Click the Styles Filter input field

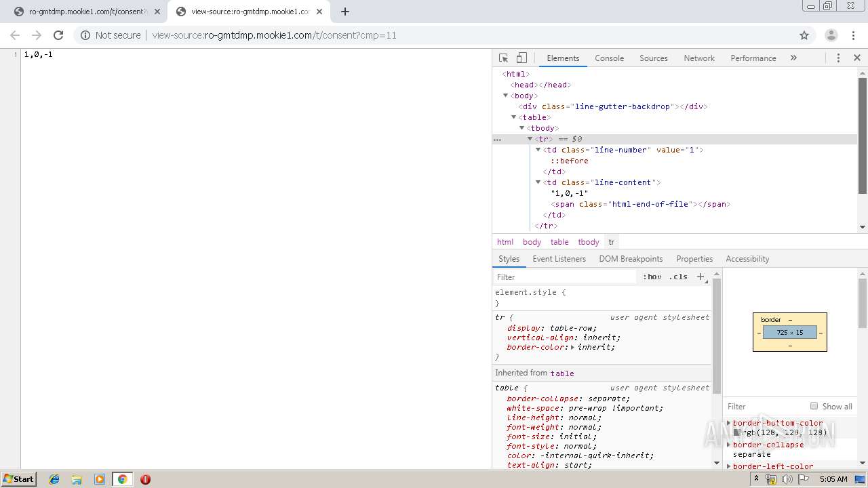(566, 277)
